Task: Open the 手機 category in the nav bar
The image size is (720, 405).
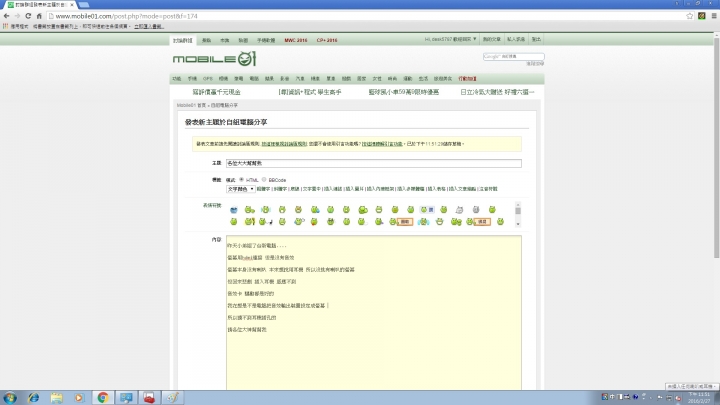Action: (x=192, y=79)
